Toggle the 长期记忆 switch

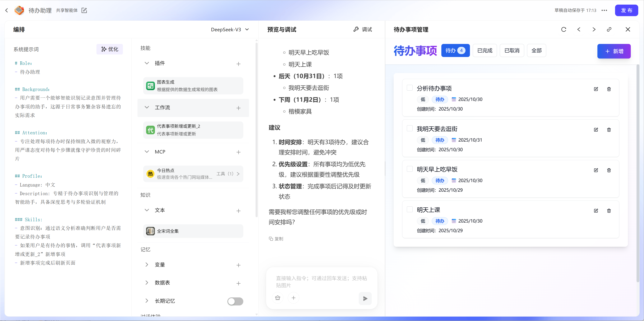[x=235, y=301]
